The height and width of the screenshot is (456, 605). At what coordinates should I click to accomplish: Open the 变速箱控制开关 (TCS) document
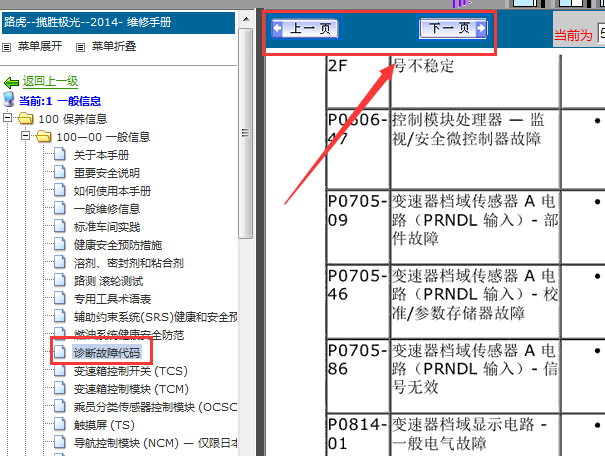pos(131,371)
